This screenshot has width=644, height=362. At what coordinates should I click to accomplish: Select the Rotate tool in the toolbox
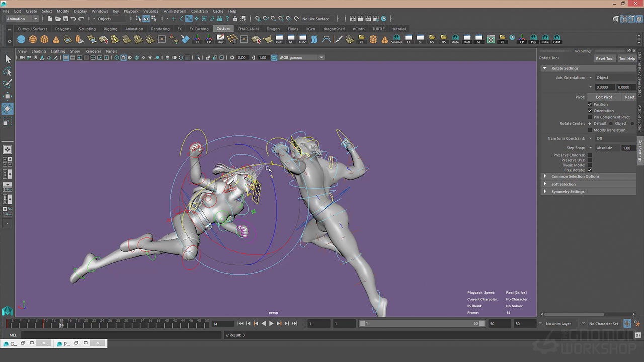pos(8,109)
